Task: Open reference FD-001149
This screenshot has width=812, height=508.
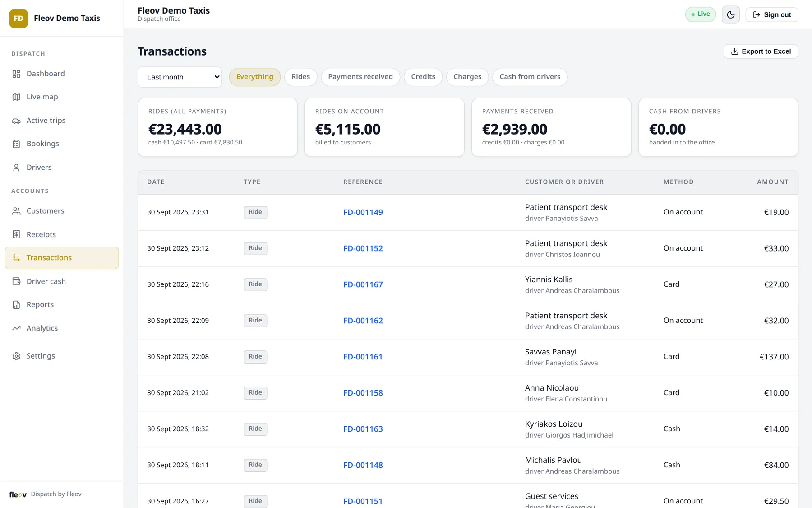Action: 363,212
